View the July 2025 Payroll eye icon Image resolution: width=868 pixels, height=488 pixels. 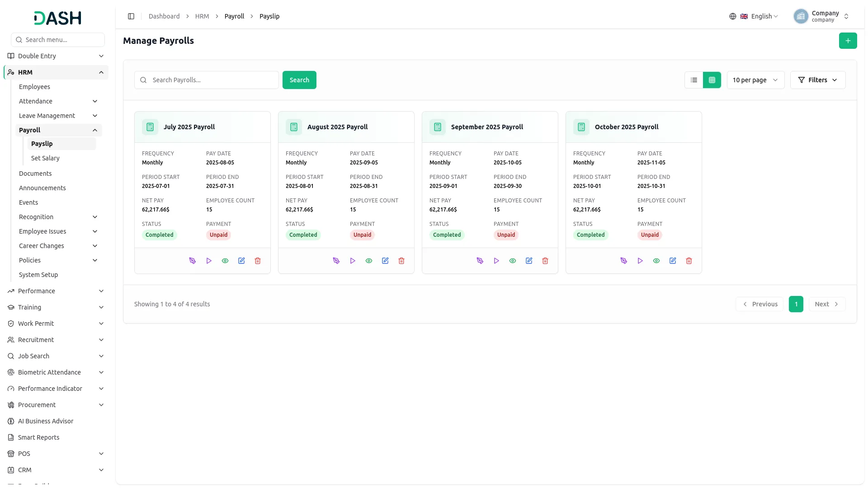click(x=225, y=261)
